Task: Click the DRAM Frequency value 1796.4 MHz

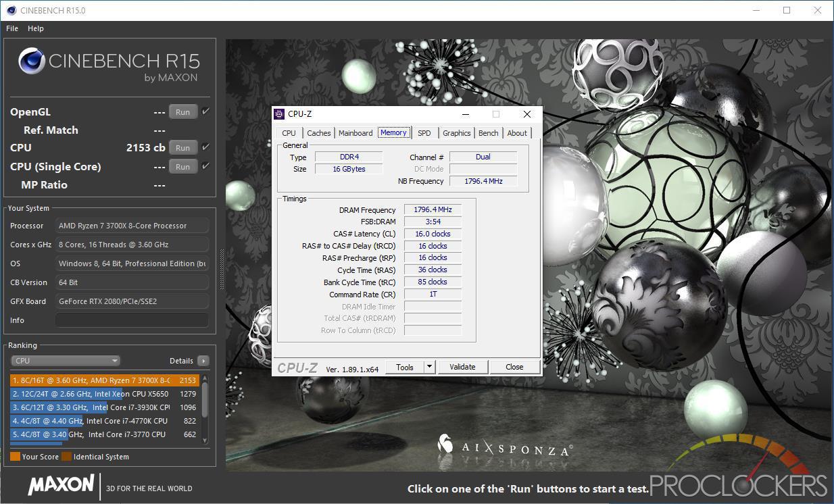Action: pyautogui.click(x=433, y=210)
